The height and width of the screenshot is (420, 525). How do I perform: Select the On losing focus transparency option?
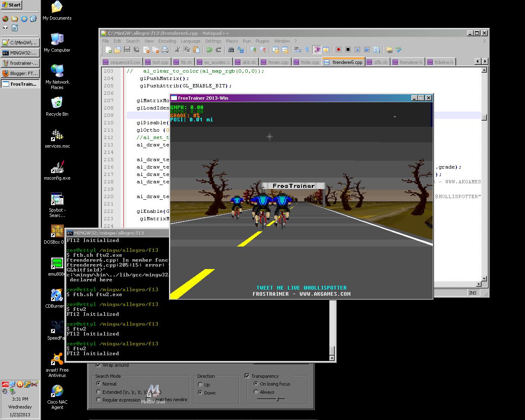(256, 384)
